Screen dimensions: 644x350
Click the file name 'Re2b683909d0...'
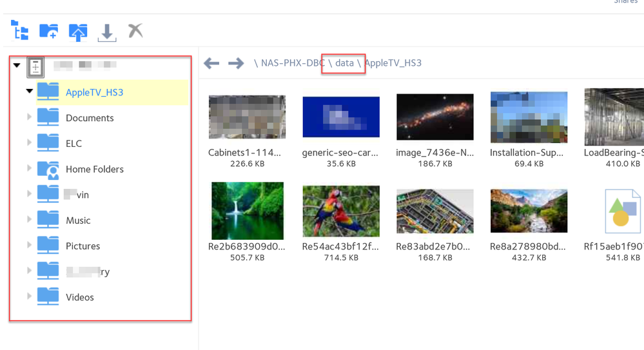tap(246, 246)
